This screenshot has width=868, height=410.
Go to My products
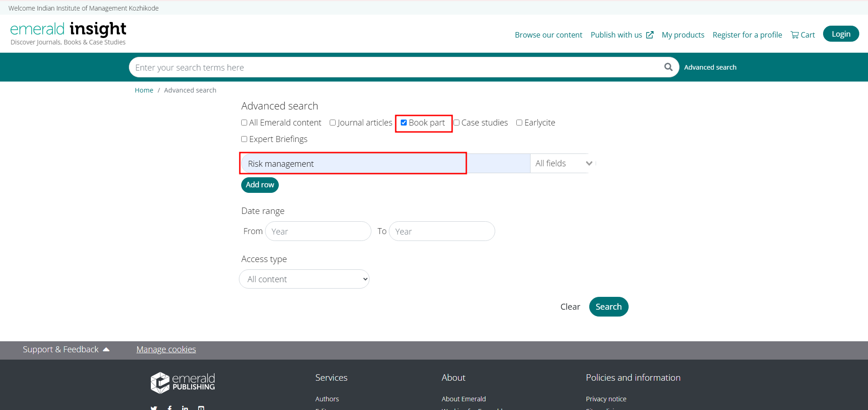[x=683, y=35]
